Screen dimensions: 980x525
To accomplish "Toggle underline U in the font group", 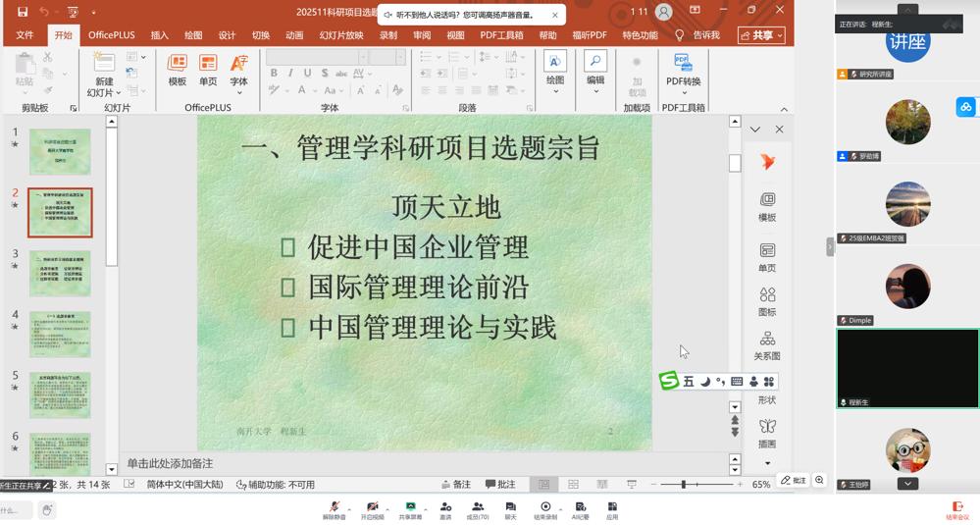I will [307, 74].
